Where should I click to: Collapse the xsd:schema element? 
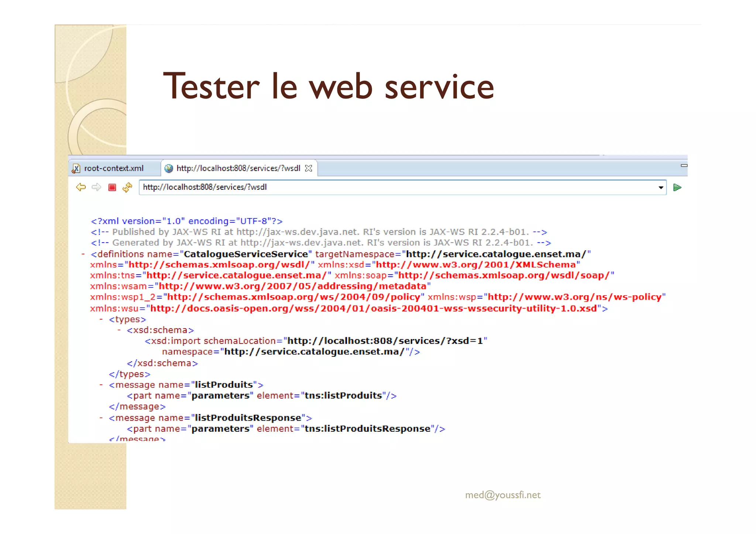click(119, 330)
